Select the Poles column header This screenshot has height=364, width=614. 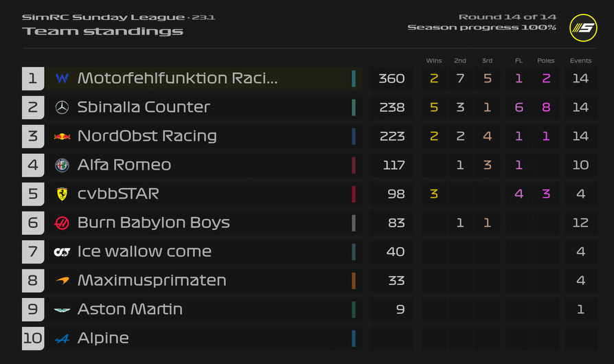pyautogui.click(x=545, y=60)
